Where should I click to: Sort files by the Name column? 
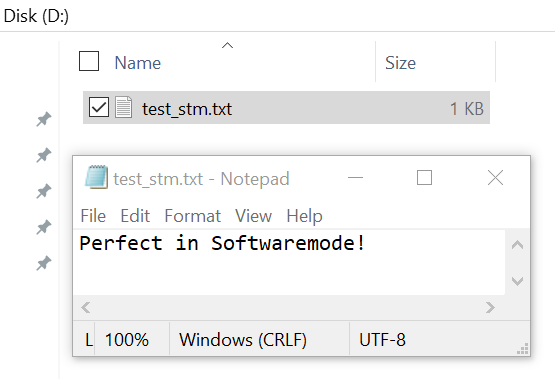[138, 63]
